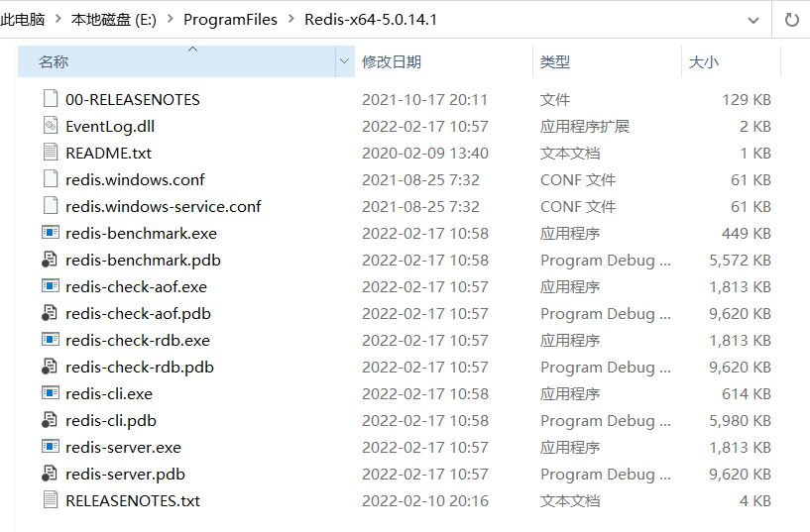Select the RELEASENOTES.txt file name
The image size is (810, 532).
pyautogui.click(x=133, y=500)
